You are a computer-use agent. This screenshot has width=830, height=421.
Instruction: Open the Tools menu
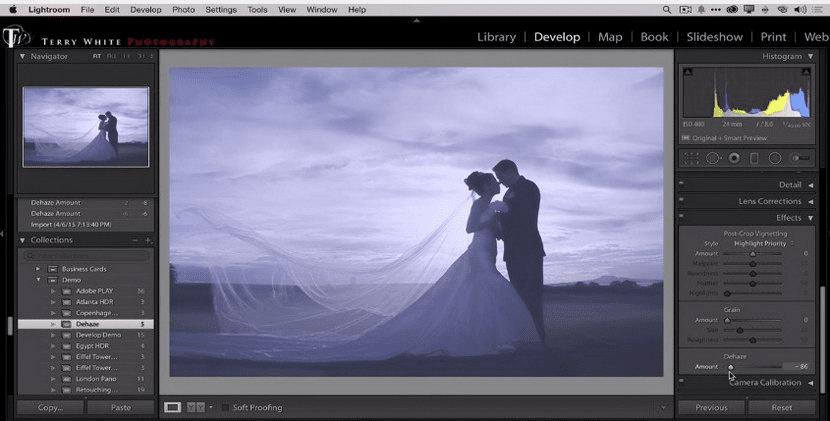pos(257,10)
